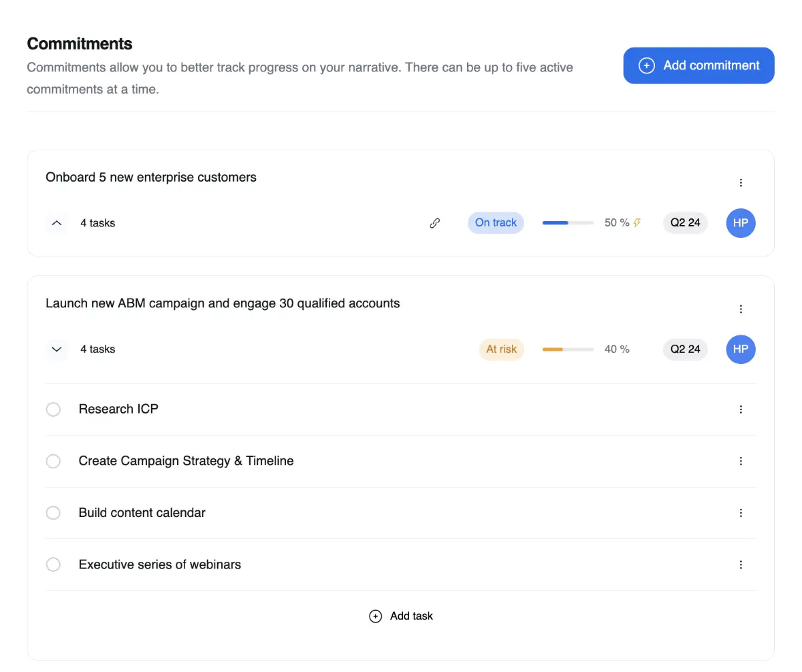802x672 pixels.
Task: Open options for Create Campaign Strategy task
Action: (741, 461)
